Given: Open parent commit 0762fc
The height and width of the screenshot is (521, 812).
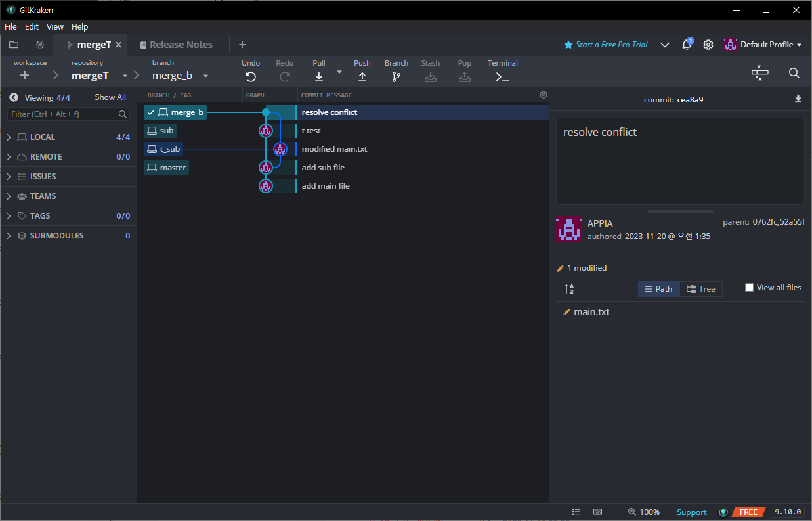Looking at the screenshot, I should (x=765, y=222).
